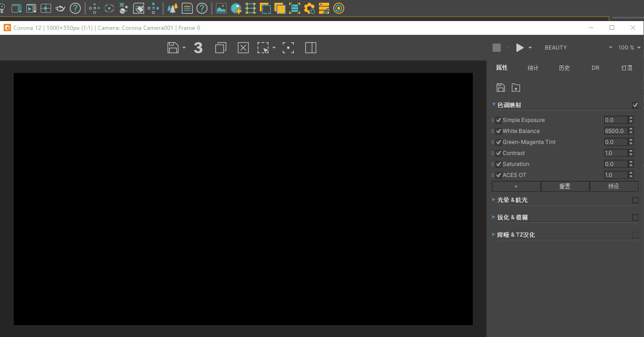This screenshot has width=644, height=337.
Task: Open the lines list icon beside the trees
Action: pyautogui.click(x=187, y=8)
